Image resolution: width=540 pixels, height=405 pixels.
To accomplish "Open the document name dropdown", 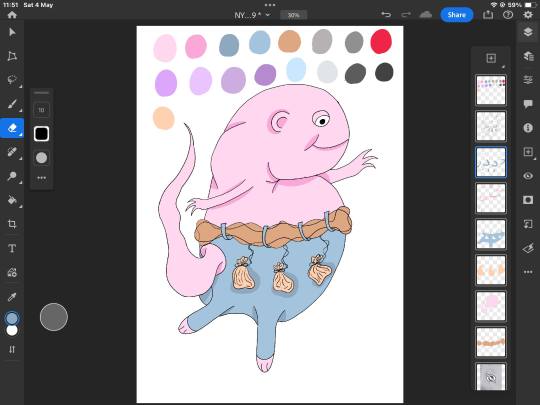I will point(252,15).
